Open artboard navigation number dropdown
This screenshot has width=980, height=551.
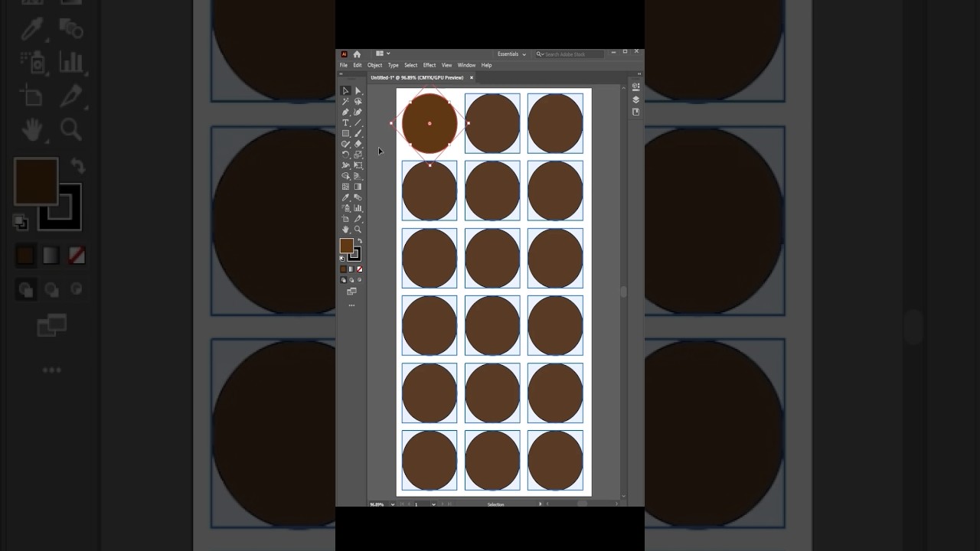[x=433, y=504]
